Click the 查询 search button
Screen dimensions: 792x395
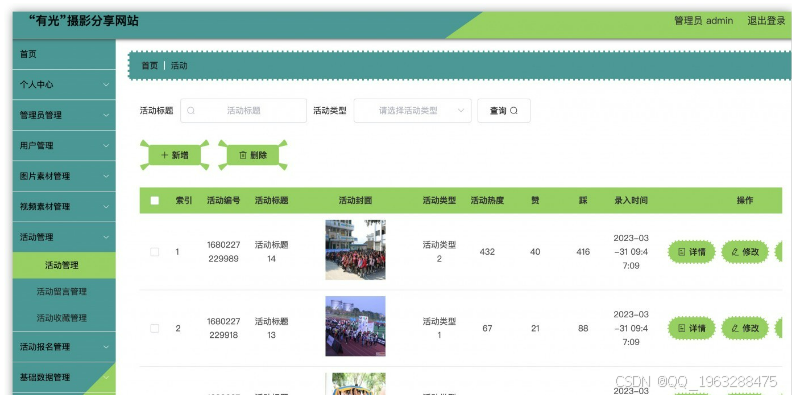coord(504,111)
